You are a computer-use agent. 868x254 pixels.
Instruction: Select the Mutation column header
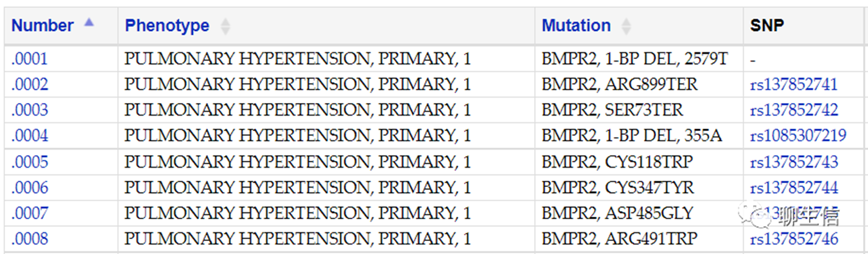576,26
